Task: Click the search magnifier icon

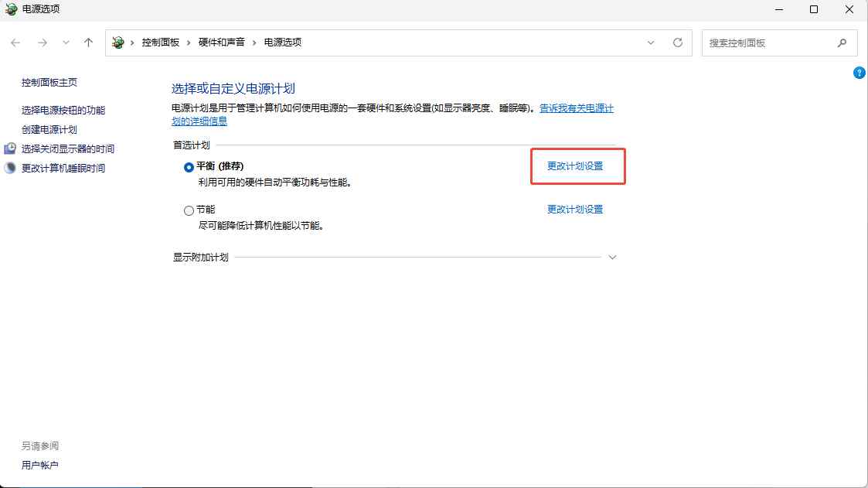Action: [x=842, y=43]
